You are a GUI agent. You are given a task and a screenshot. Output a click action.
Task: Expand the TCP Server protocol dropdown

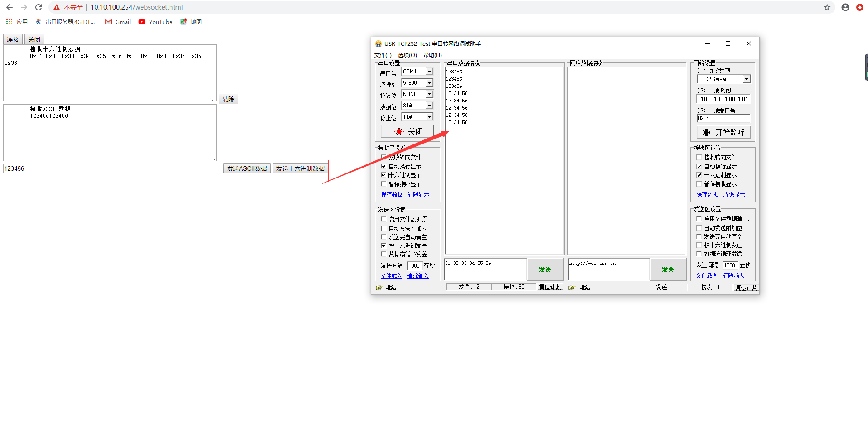tap(746, 79)
